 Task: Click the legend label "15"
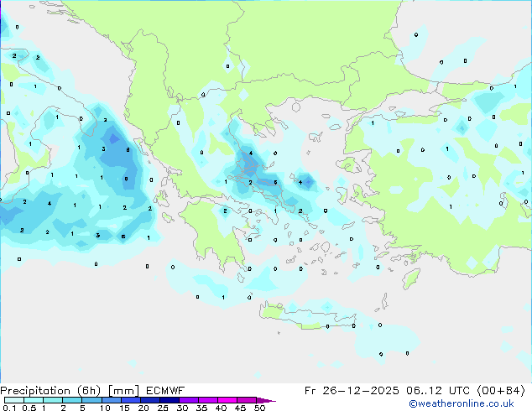(124, 408)
